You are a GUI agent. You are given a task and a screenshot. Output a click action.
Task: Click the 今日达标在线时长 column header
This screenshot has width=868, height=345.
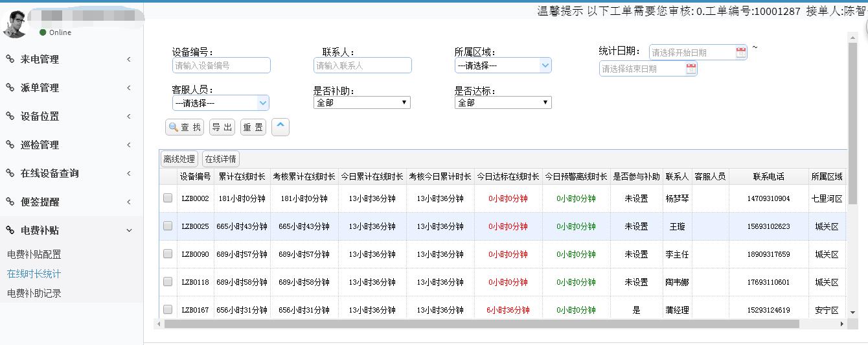coord(508,176)
